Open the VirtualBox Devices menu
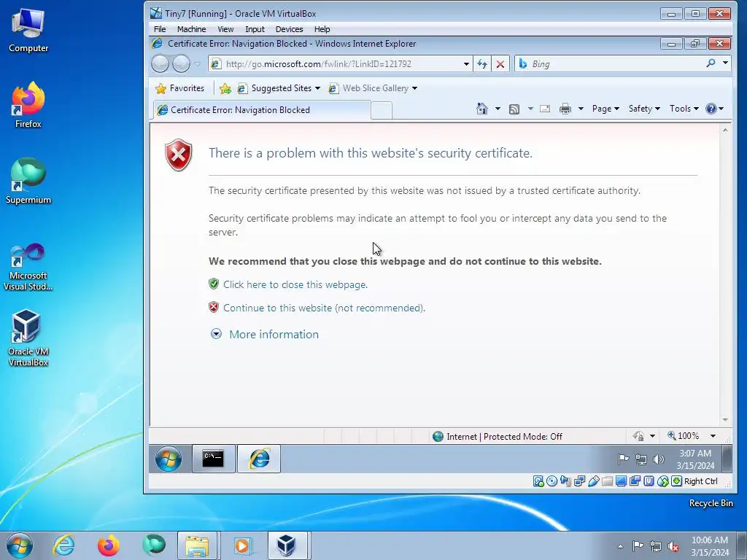747x560 pixels. click(x=289, y=29)
